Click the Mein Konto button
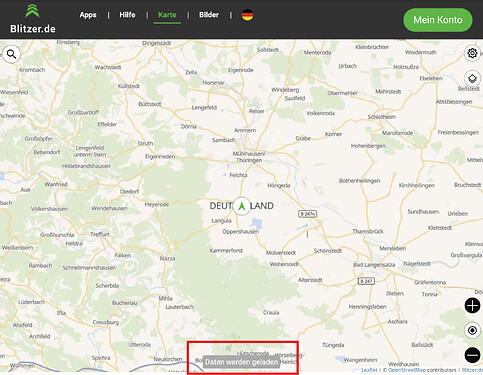483x375 pixels. (438, 20)
